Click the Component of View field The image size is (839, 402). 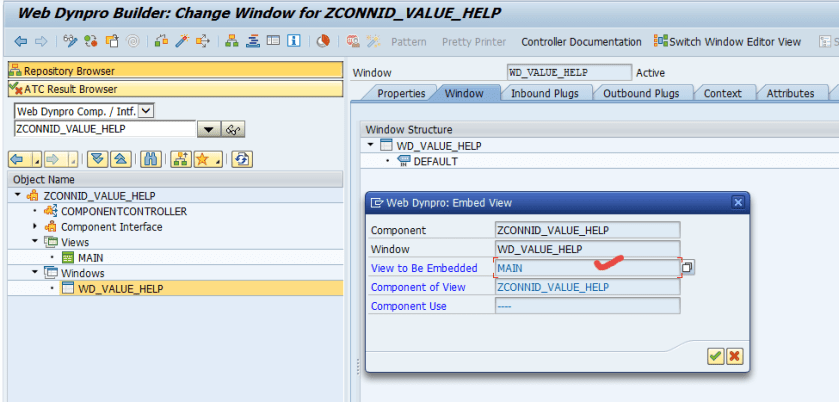pyautogui.click(x=587, y=287)
